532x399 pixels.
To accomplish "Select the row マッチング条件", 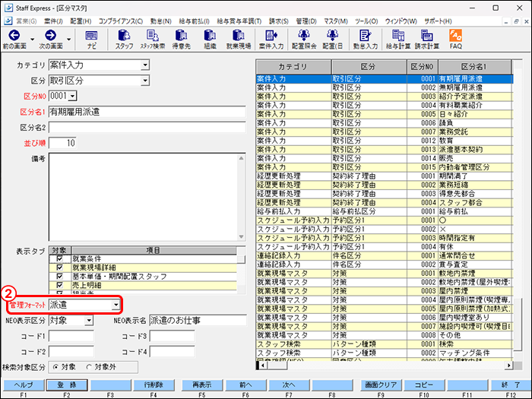I will click(385, 353).
